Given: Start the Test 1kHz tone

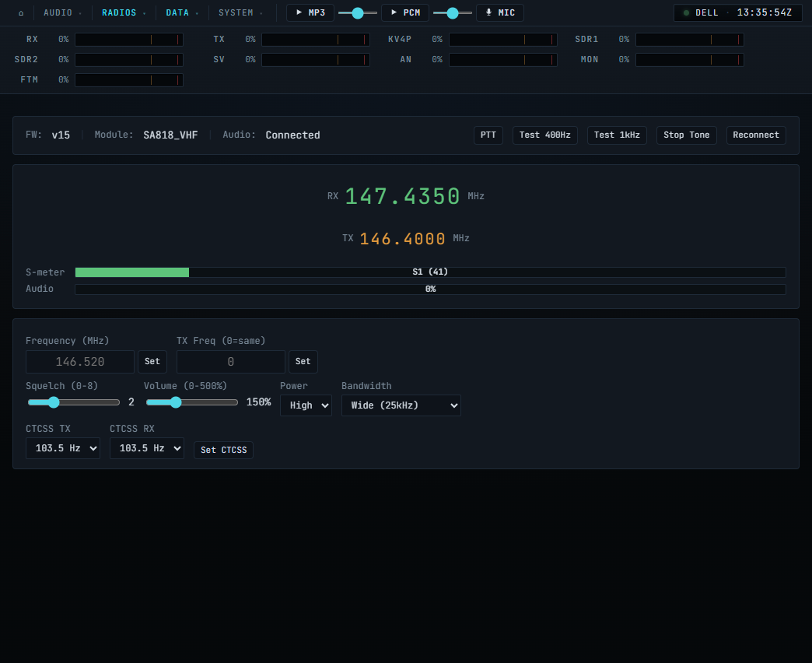Looking at the screenshot, I should (x=617, y=135).
